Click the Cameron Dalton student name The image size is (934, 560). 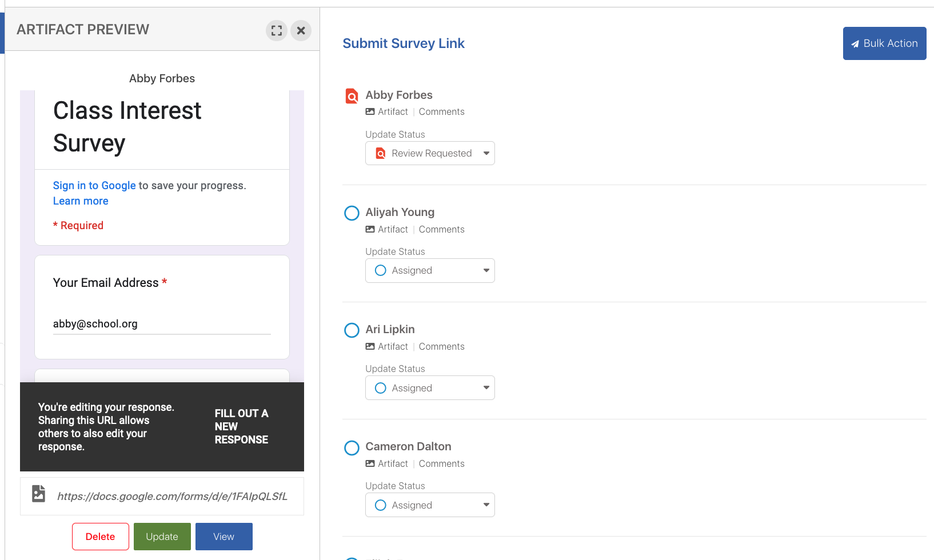pos(408,446)
